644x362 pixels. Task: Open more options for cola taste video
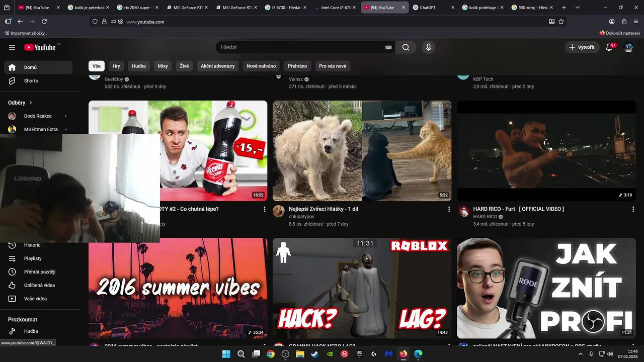pyautogui.click(x=265, y=209)
